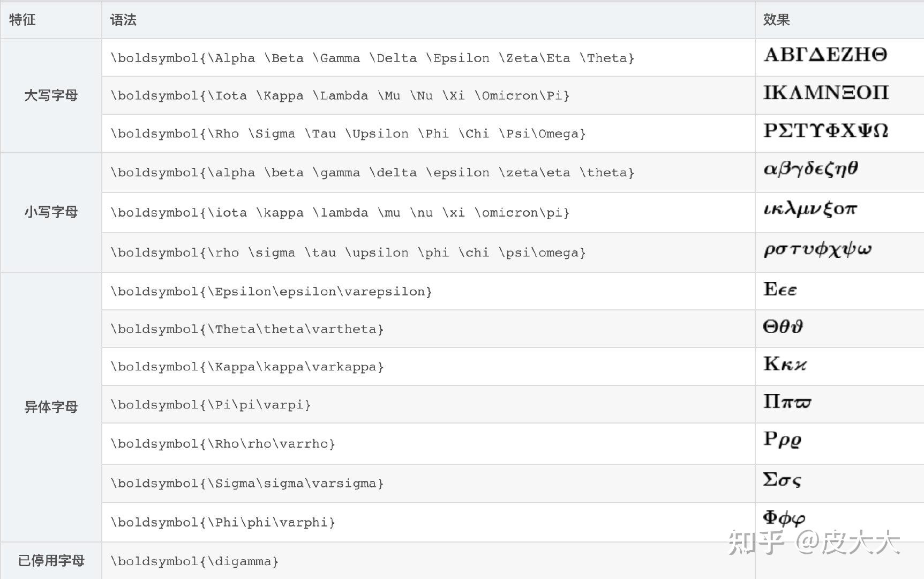Click the 知乎 @皮大大 watermark
The height and width of the screenshot is (579, 924).
(814, 543)
